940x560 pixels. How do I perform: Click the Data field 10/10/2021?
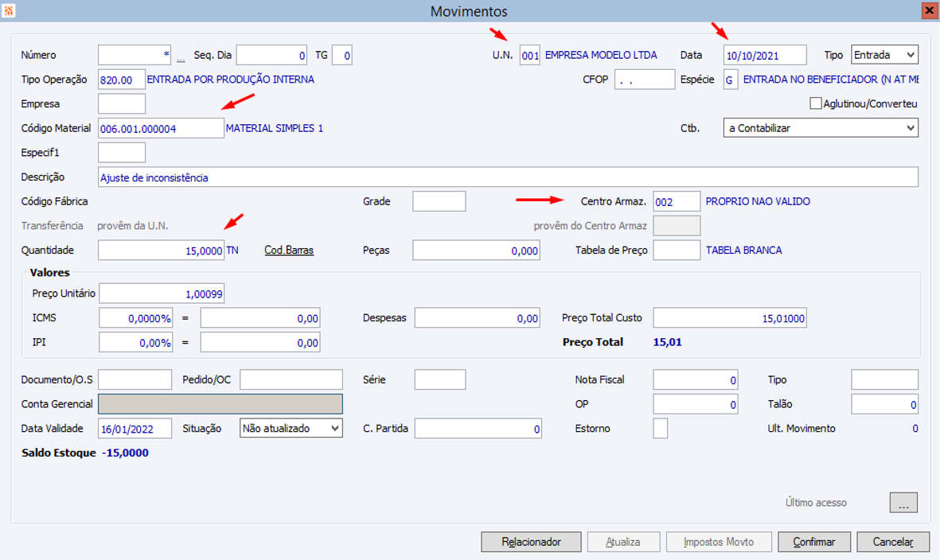coord(765,55)
